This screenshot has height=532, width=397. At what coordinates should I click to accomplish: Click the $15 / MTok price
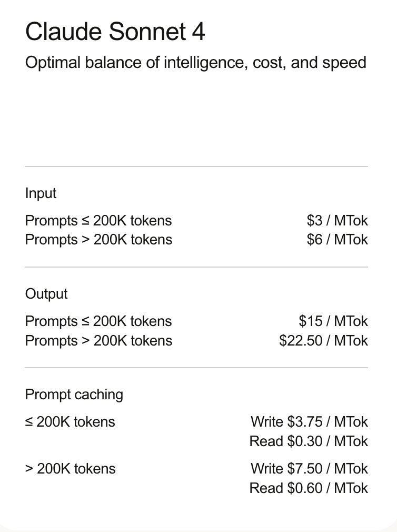tap(333, 321)
